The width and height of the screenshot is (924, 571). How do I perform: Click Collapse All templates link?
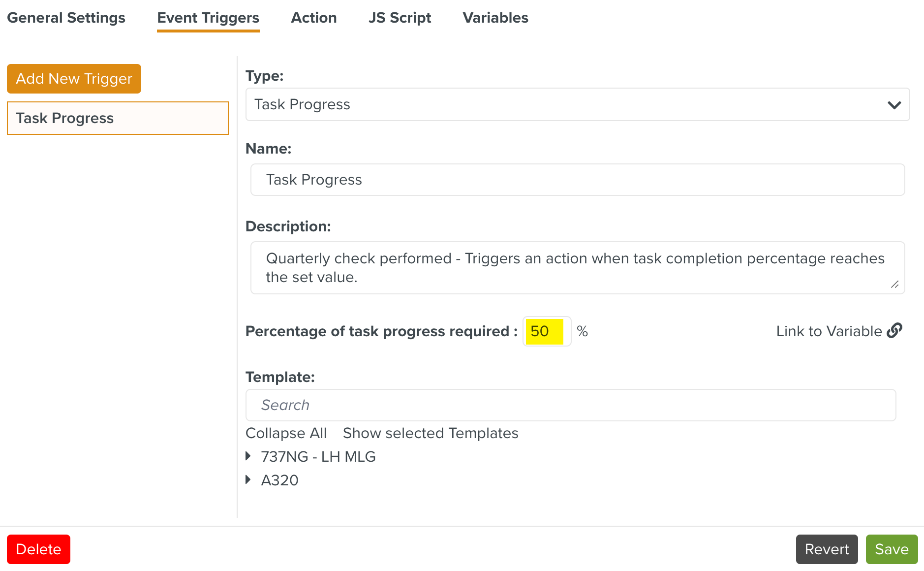tap(286, 433)
